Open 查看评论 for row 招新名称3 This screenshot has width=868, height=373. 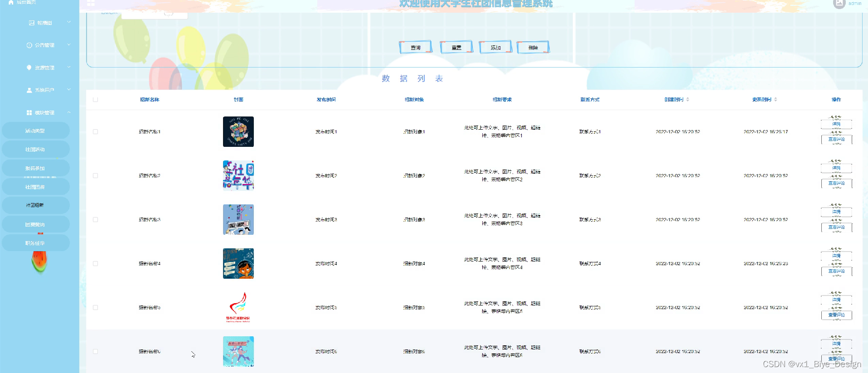coord(836,228)
